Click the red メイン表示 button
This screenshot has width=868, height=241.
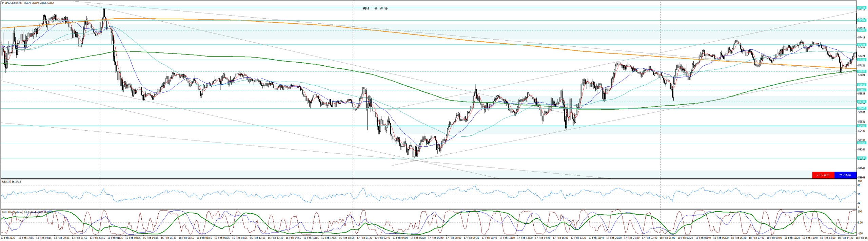(823, 175)
